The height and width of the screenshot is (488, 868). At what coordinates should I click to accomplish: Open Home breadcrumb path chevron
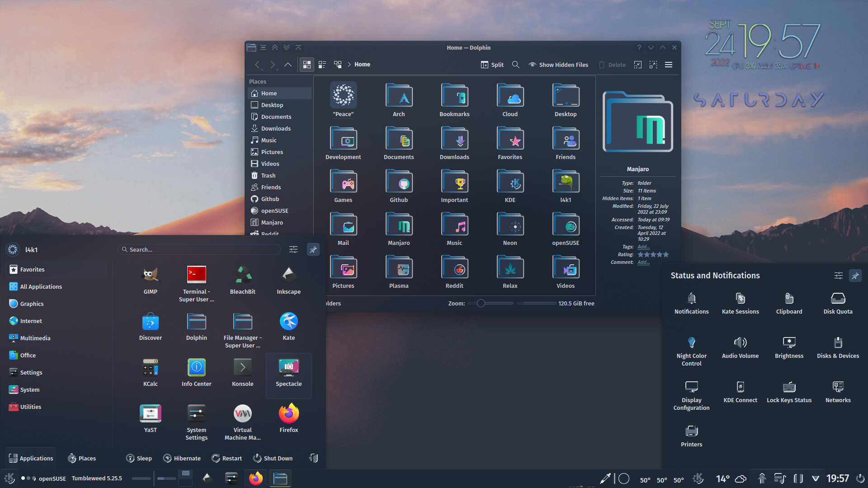click(x=349, y=65)
